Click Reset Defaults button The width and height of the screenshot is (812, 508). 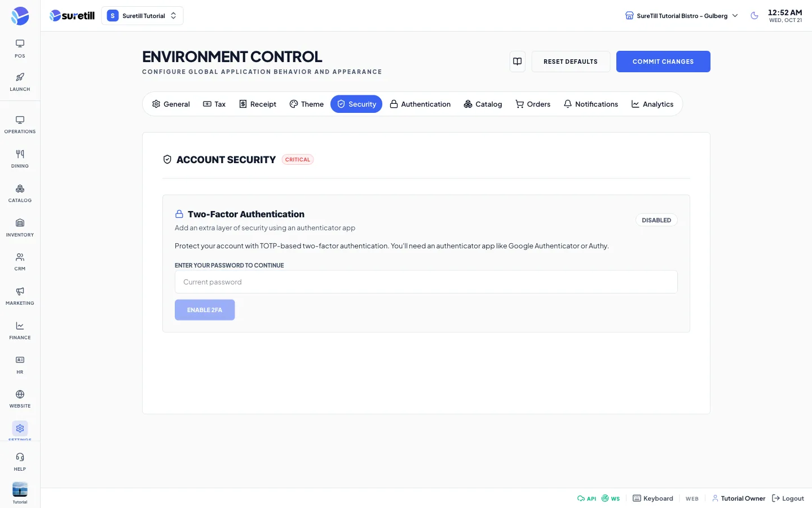[571, 62]
